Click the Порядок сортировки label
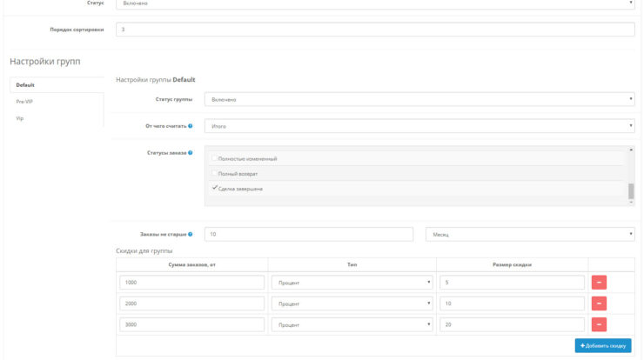This screenshot has width=644, height=360. (x=77, y=30)
